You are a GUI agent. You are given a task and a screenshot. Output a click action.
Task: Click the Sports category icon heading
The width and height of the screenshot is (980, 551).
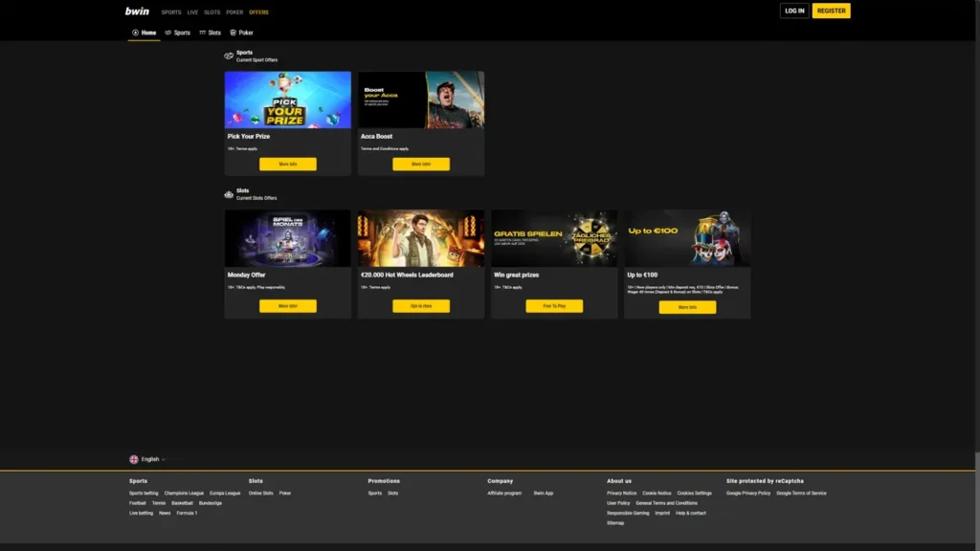pos(229,55)
